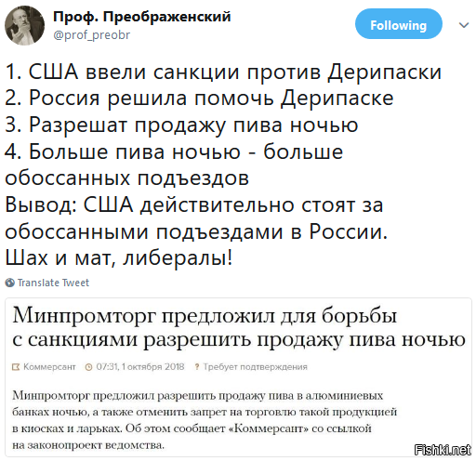Select the timestamp 07:31, 1 октября 2018
The height and width of the screenshot is (461, 476).
pyautogui.click(x=140, y=367)
